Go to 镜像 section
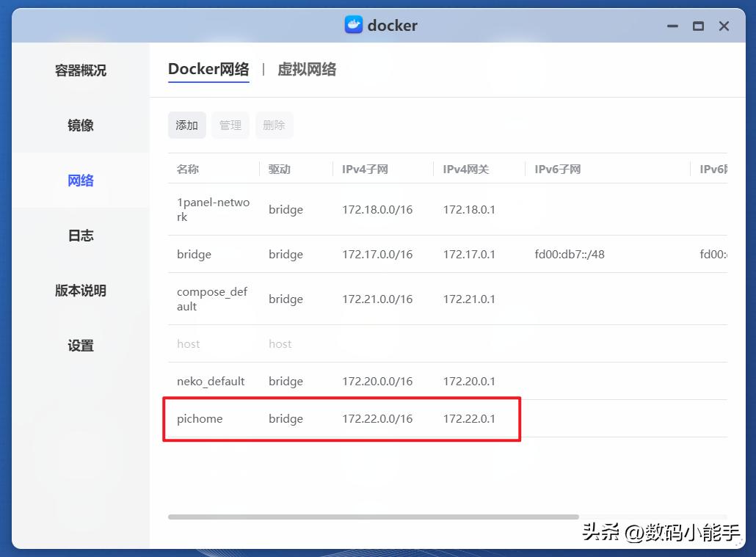This screenshot has width=756, height=557. point(81,125)
